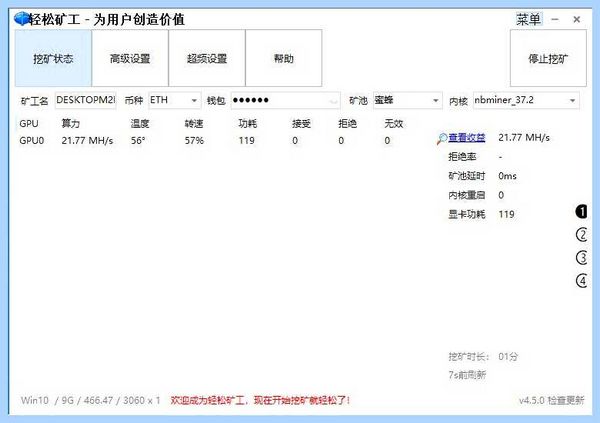Viewport: 600px width, 423px height.
Task: Click the 拒绝率 label
Action: coord(462,157)
